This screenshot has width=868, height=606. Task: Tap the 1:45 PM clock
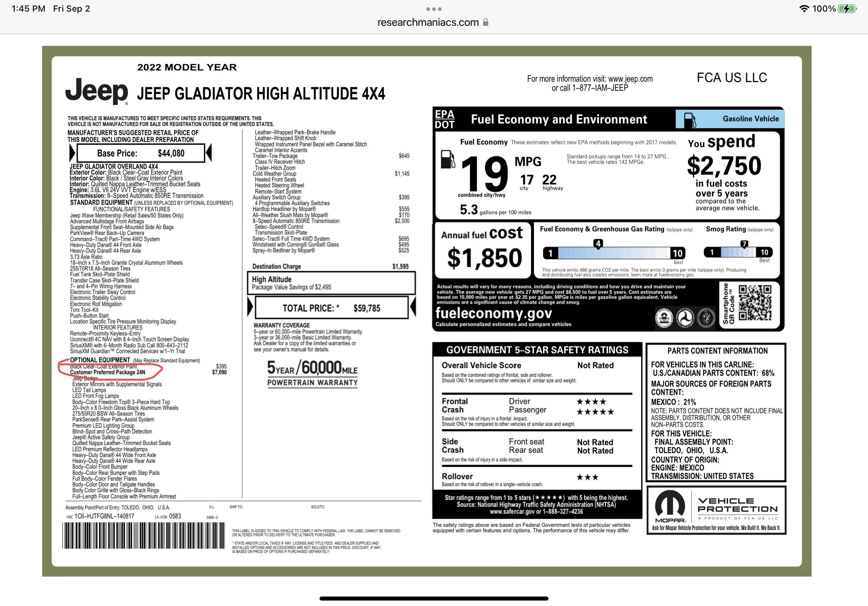(x=28, y=9)
